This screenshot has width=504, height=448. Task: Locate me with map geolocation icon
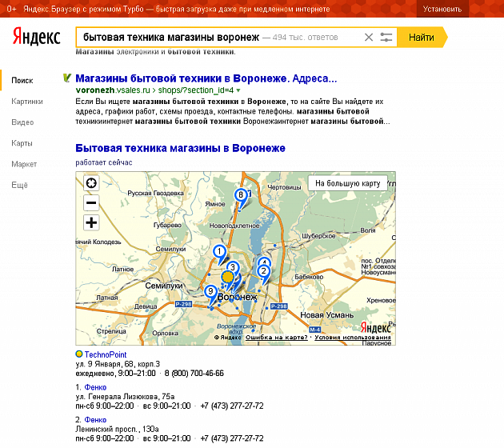coord(91,183)
